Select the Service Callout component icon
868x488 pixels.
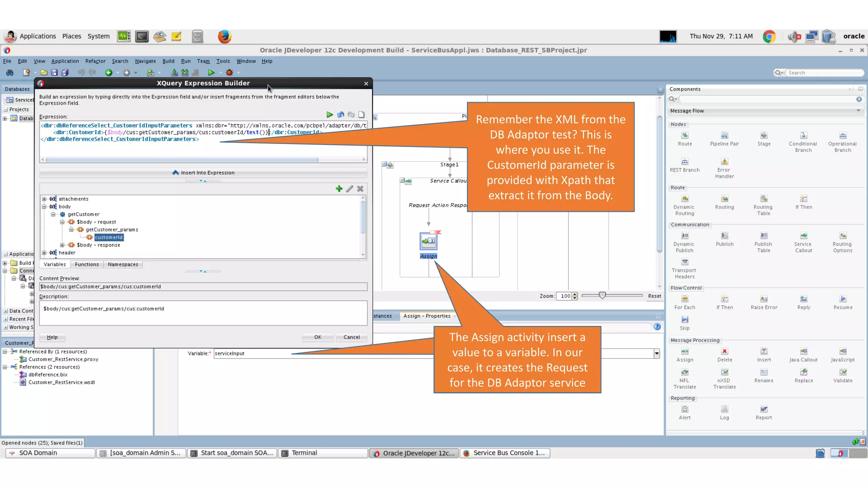(803, 236)
